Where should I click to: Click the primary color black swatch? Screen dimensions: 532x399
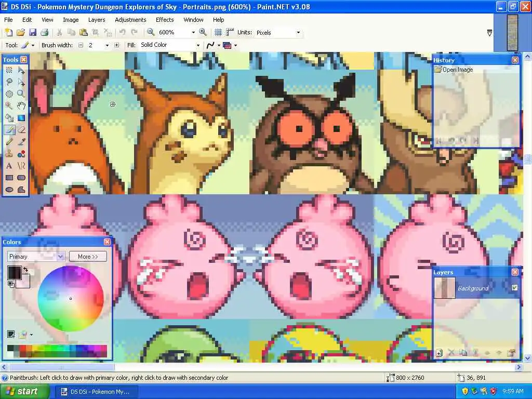tap(14, 273)
